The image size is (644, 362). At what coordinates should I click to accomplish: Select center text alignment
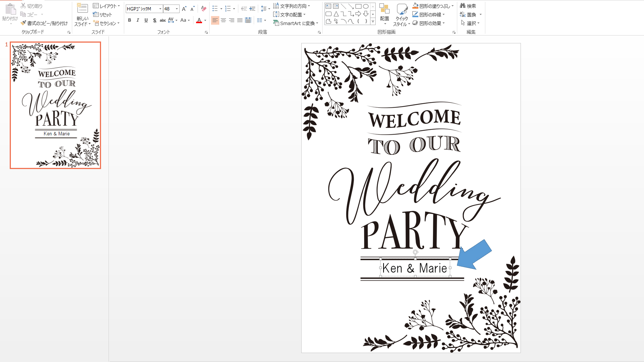[223, 20]
